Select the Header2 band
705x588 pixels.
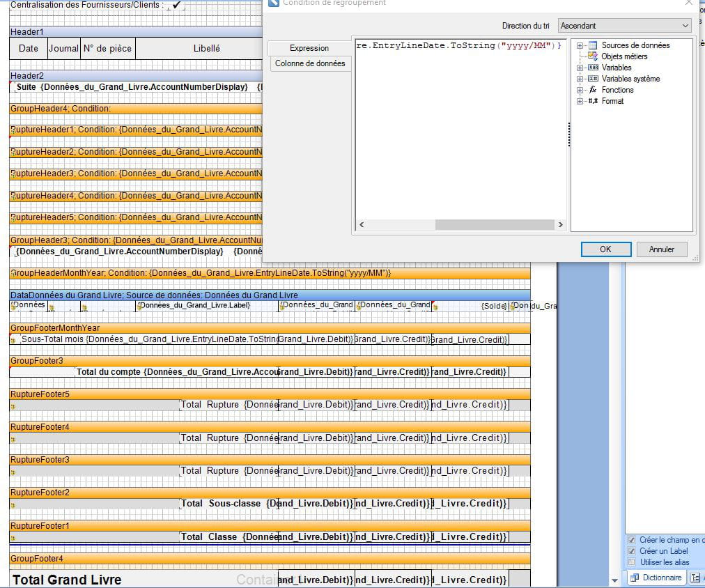[x=136, y=75]
